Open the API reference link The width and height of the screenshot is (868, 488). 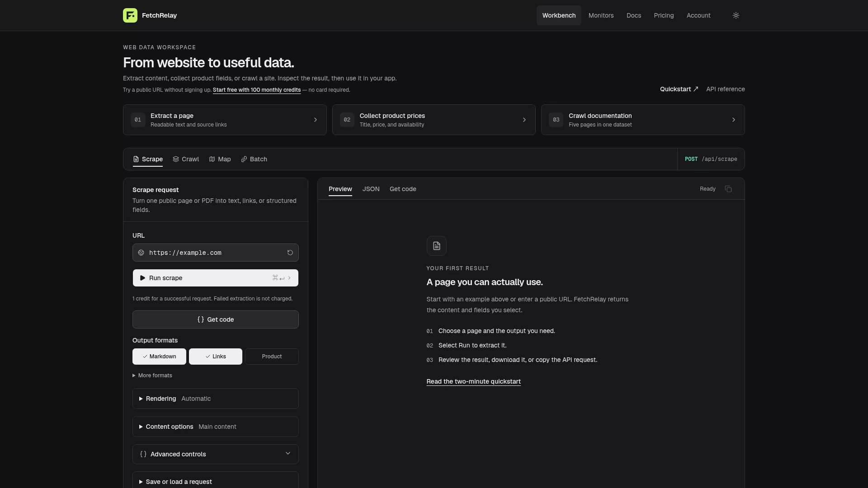point(726,89)
